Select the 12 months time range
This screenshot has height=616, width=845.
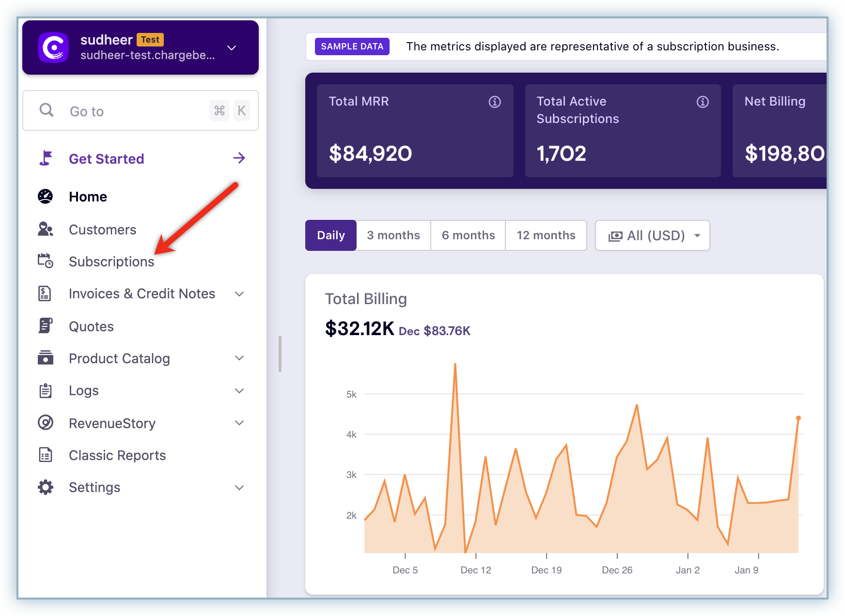[x=546, y=236]
